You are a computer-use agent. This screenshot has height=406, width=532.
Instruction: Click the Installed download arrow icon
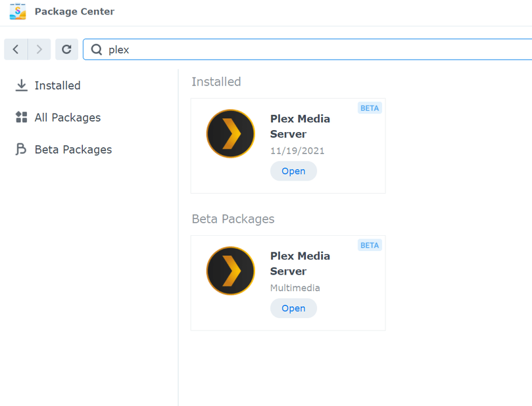coord(22,85)
